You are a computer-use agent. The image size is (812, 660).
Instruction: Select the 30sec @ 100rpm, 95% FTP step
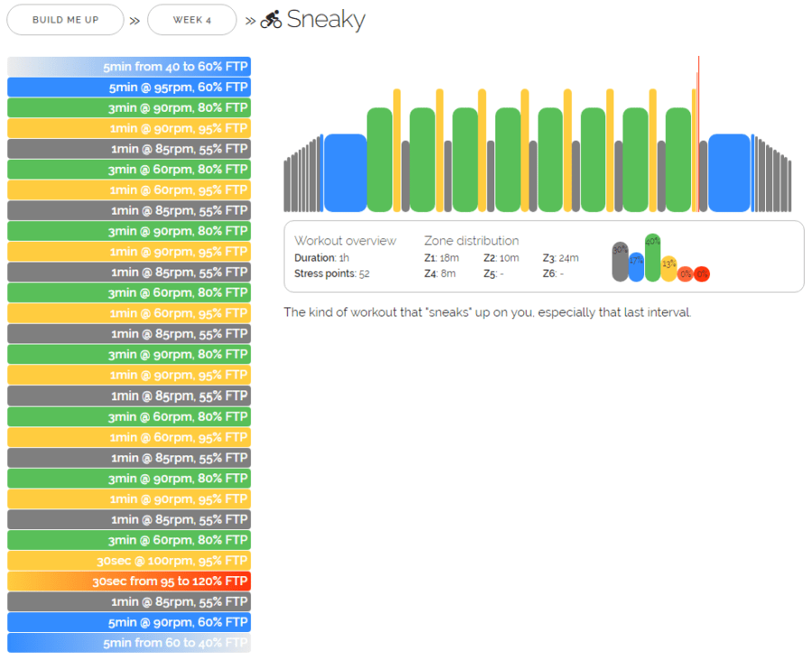(x=129, y=561)
